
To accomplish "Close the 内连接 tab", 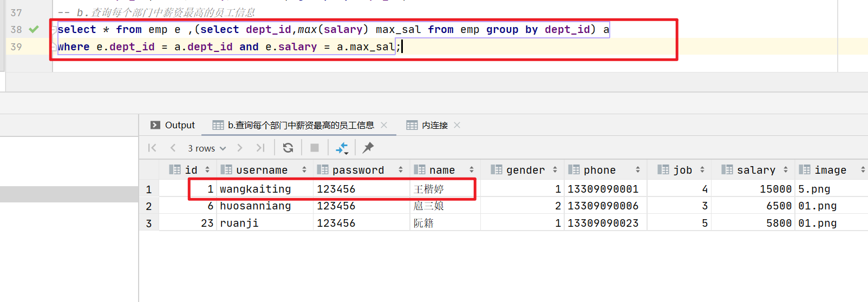I will click(x=457, y=125).
